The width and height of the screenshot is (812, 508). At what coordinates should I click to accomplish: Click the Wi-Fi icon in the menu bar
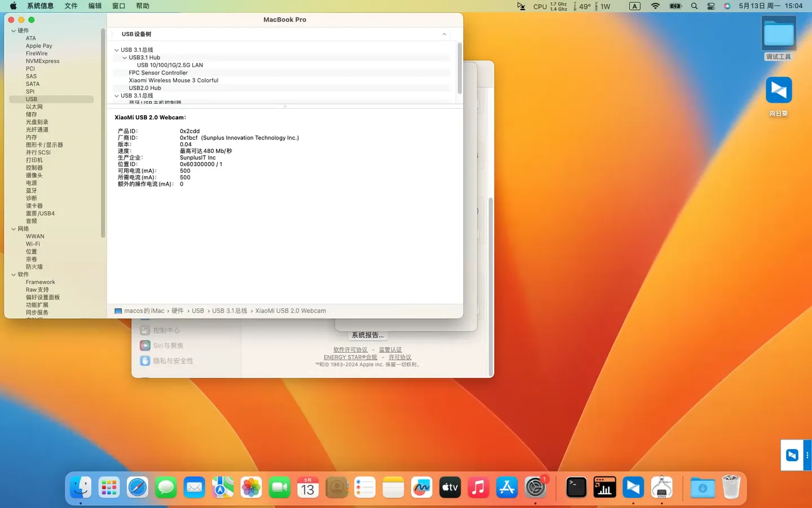(x=654, y=6)
